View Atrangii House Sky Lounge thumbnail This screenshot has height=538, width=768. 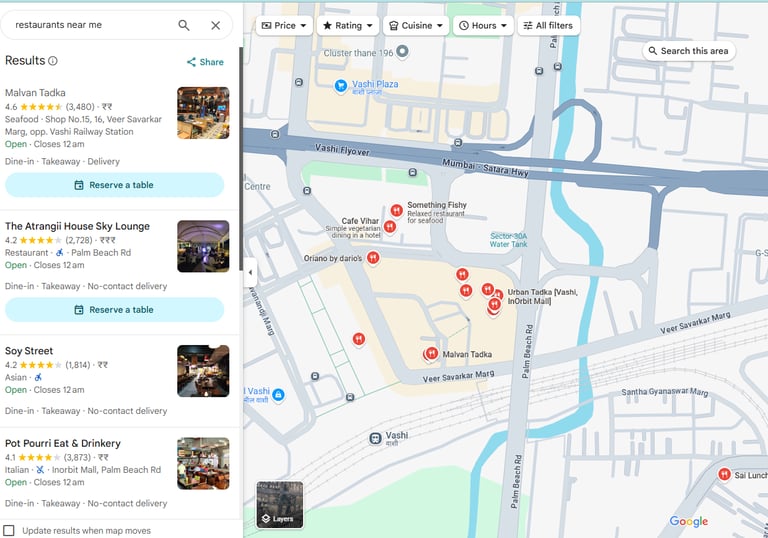click(203, 246)
